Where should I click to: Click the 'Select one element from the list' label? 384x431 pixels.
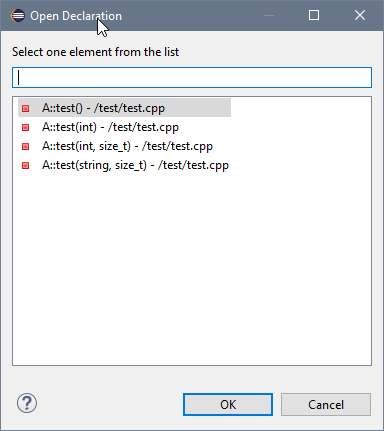96,52
